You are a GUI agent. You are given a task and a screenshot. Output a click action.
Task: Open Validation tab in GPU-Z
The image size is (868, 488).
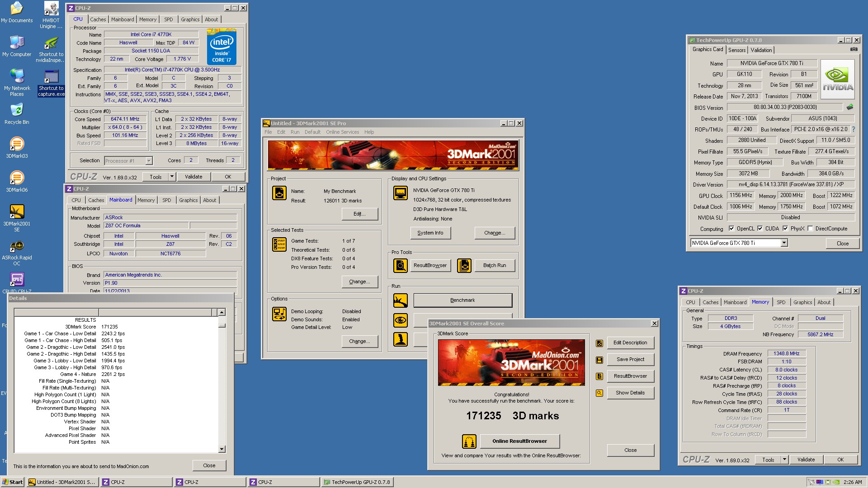(x=761, y=50)
